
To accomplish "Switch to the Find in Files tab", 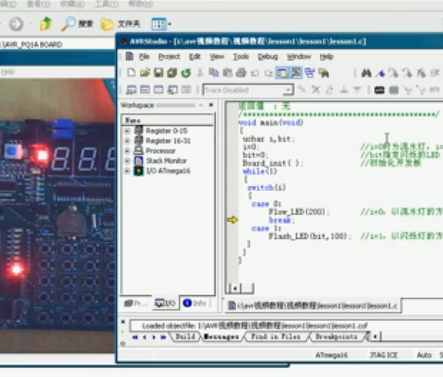I will point(276,337).
